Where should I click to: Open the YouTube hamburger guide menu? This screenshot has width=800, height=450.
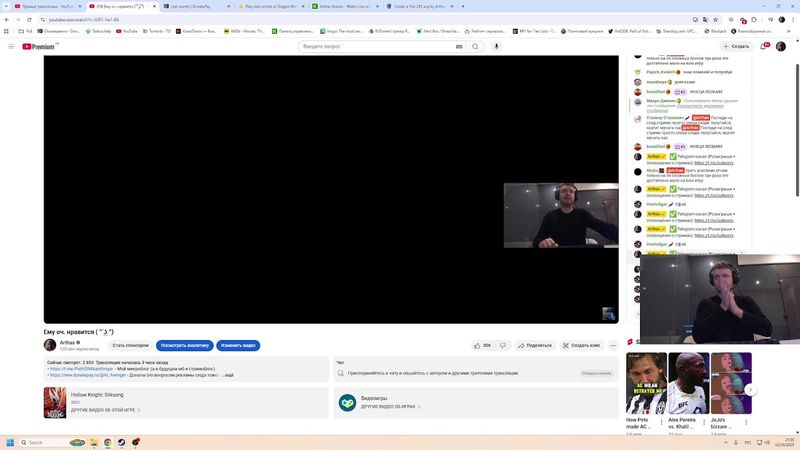click(x=11, y=46)
